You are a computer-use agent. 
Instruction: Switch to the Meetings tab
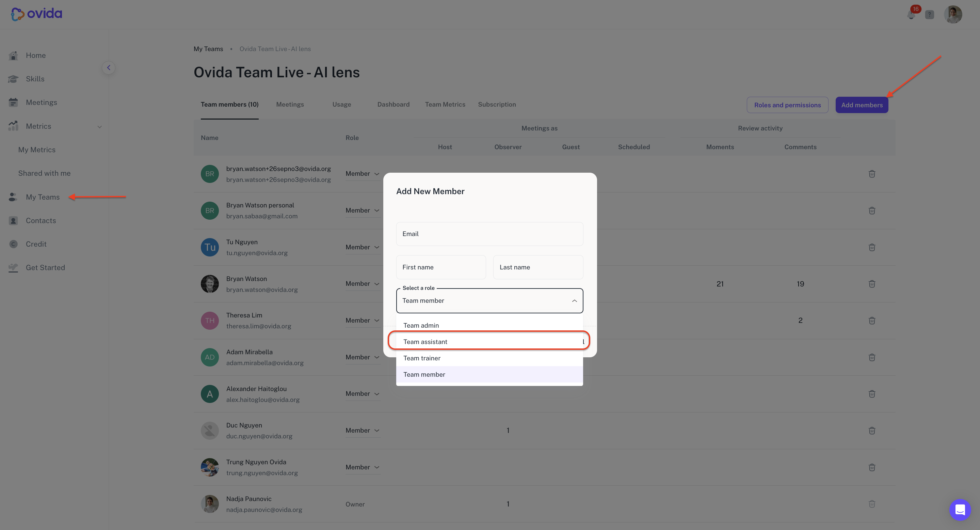[290, 104]
